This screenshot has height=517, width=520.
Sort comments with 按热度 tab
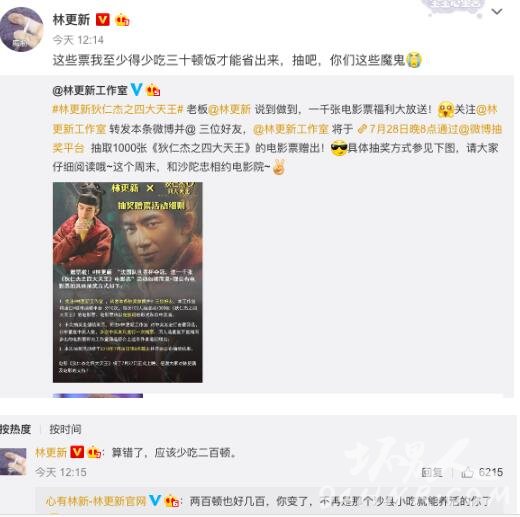[x=16, y=429]
